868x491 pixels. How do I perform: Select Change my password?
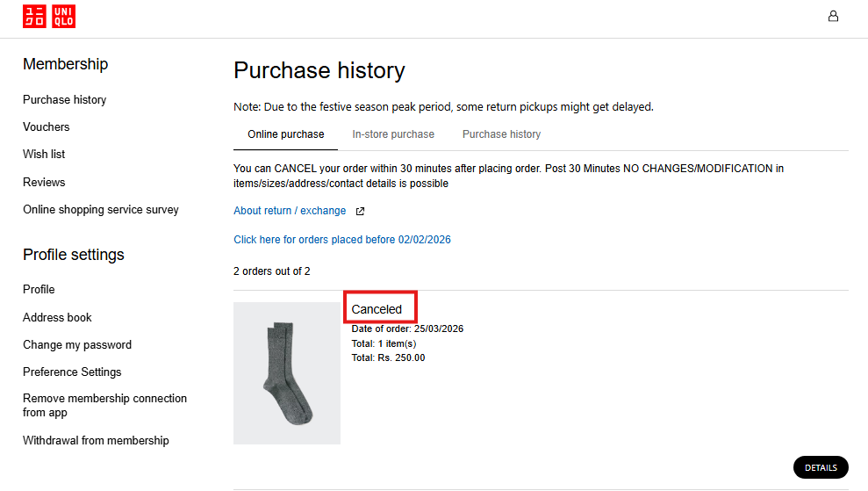tap(77, 345)
